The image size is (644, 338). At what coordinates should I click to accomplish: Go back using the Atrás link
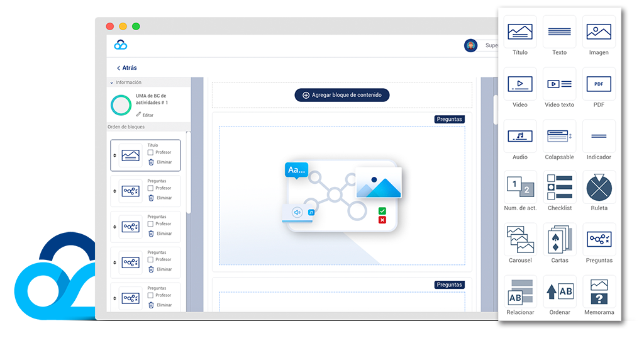pyautogui.click(x=126, y=68)
